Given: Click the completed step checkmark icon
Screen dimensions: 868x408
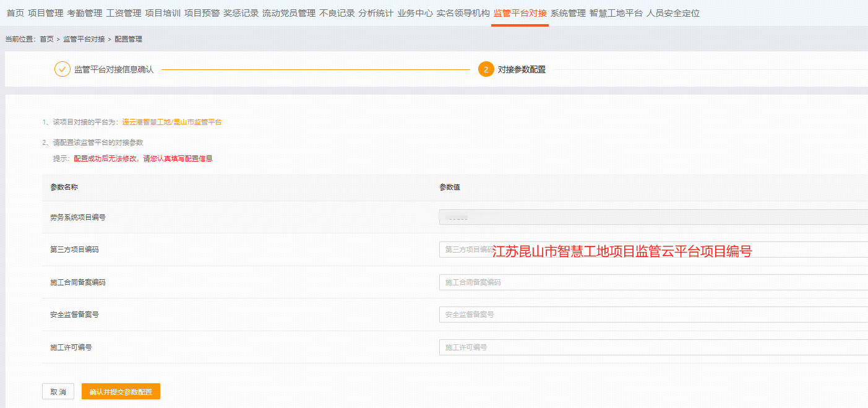Looking at the screenshot, I should [x=62, y=69].
